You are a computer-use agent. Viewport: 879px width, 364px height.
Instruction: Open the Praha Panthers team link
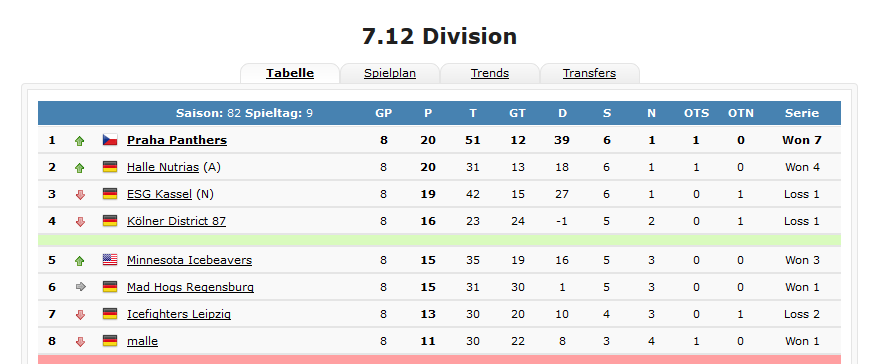tap(177, 140)
